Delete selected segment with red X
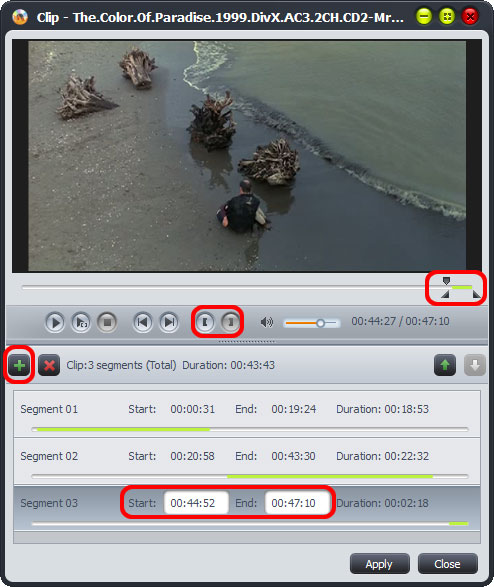The image size is (494, 587). (x=49, y=365)
